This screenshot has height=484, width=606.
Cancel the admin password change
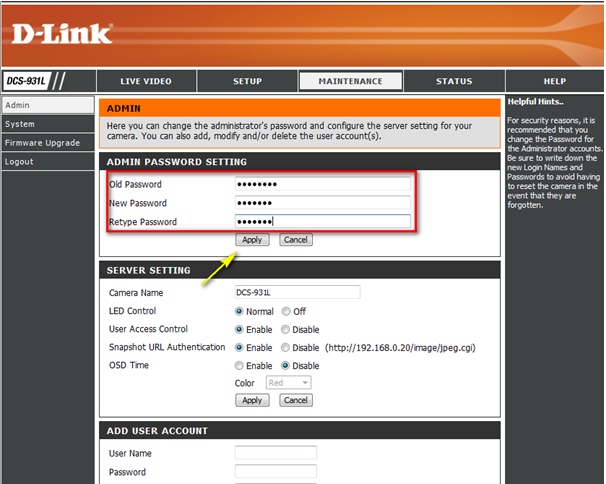(295, 240)
